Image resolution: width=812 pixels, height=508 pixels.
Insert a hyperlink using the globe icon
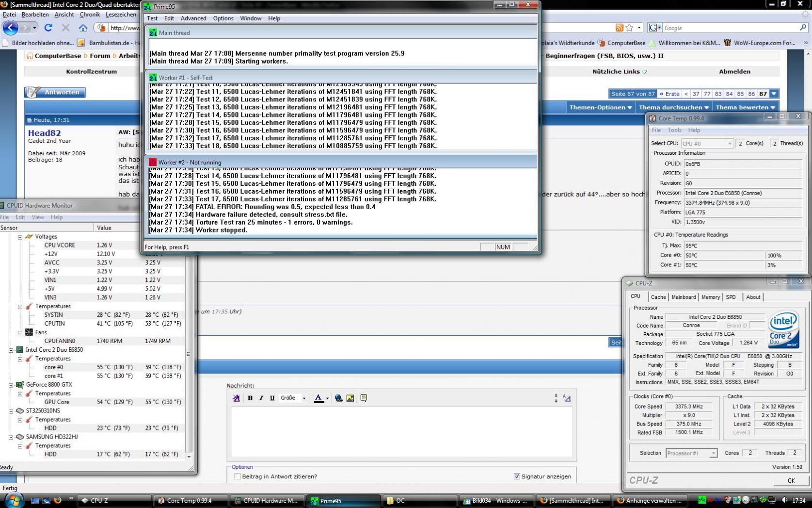(x=338, y=398)
